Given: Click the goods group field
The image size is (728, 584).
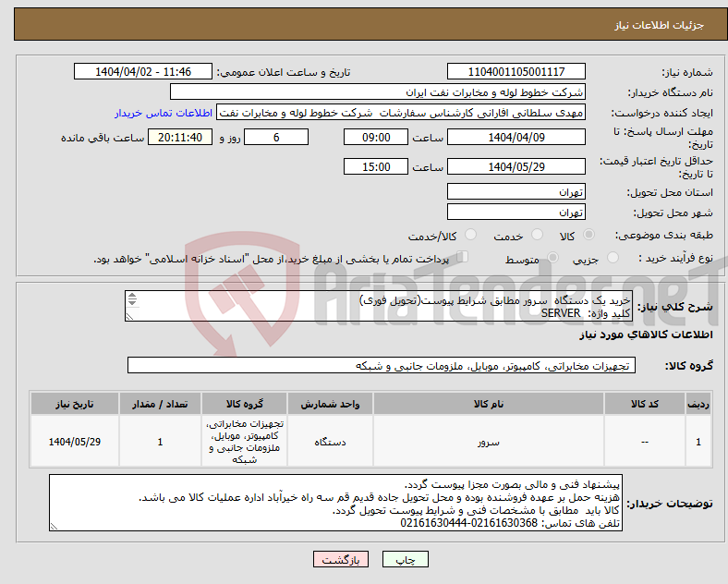Looking at the screenshot, I should (382, 365).
